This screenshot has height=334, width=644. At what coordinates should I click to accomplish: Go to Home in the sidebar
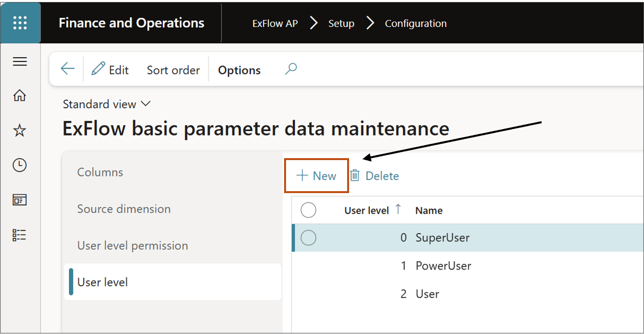pos(20,96)
